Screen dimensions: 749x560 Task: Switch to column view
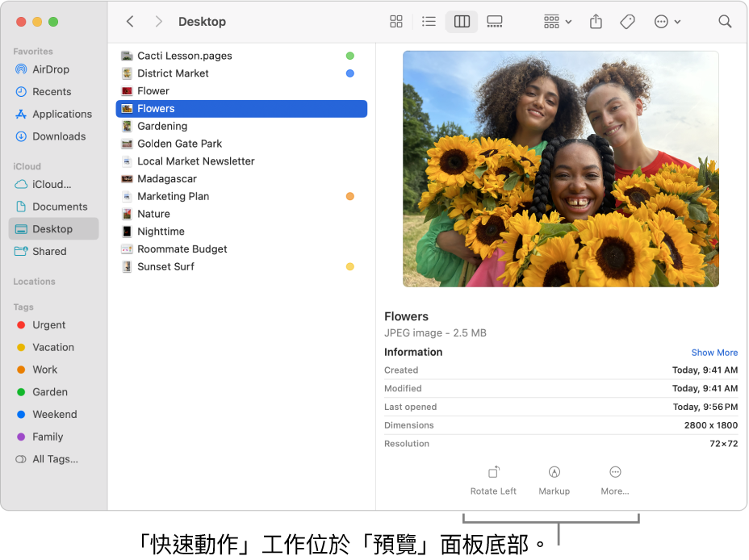coord(462,22)
